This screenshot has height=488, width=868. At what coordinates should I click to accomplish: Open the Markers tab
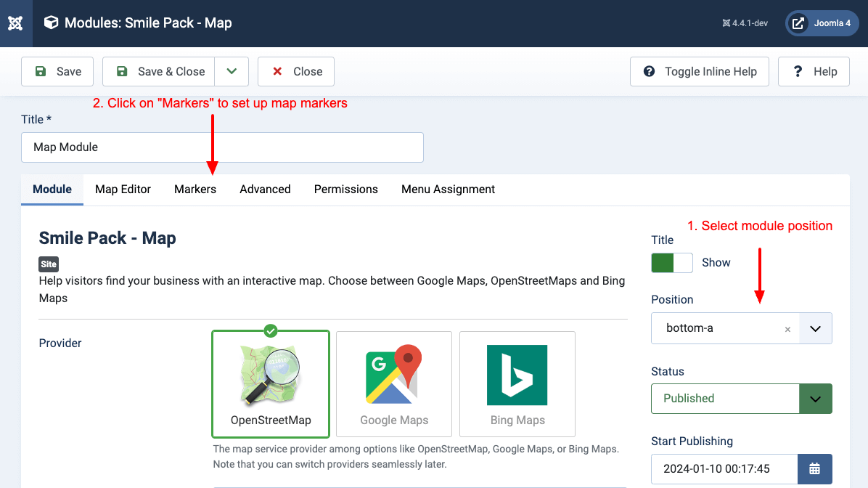pos(195,190)
